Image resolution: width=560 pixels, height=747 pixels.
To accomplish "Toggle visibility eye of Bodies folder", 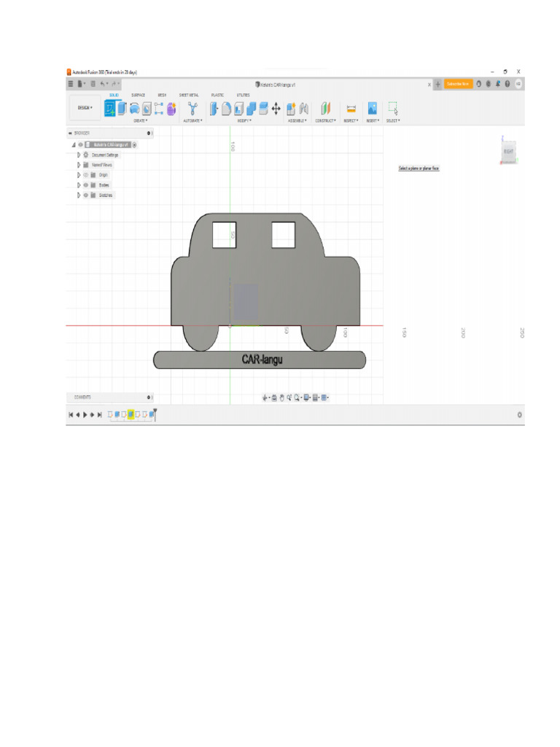I will [86, 185].
